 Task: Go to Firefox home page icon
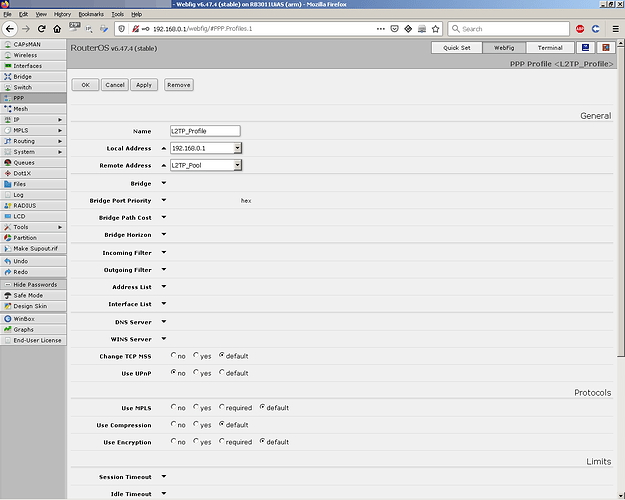click(57, 29)
